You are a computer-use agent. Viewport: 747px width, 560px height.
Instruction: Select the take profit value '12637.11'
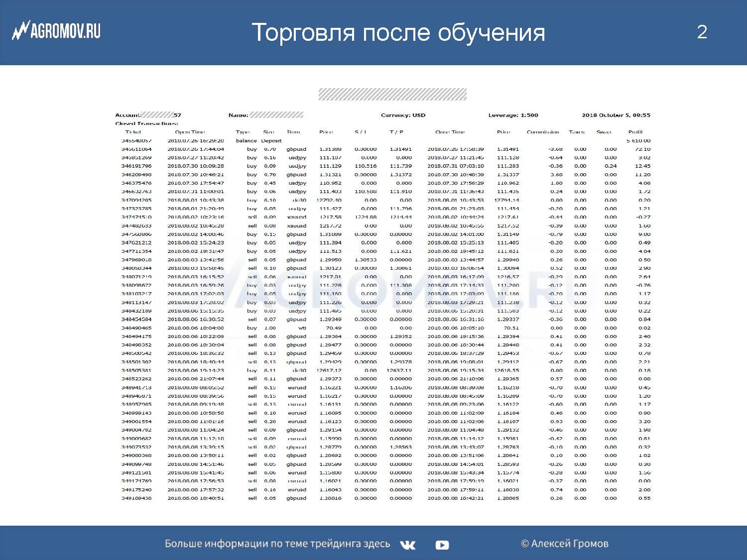[399, 370]
